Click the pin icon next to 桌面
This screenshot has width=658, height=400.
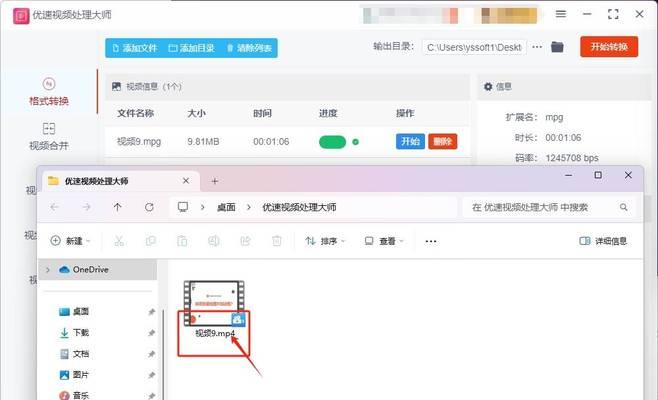pyautogui.click(x=151, y=312)
